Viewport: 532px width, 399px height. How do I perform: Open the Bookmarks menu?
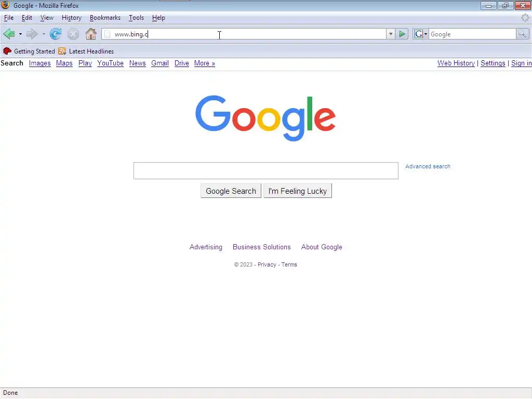coord(105,18)
